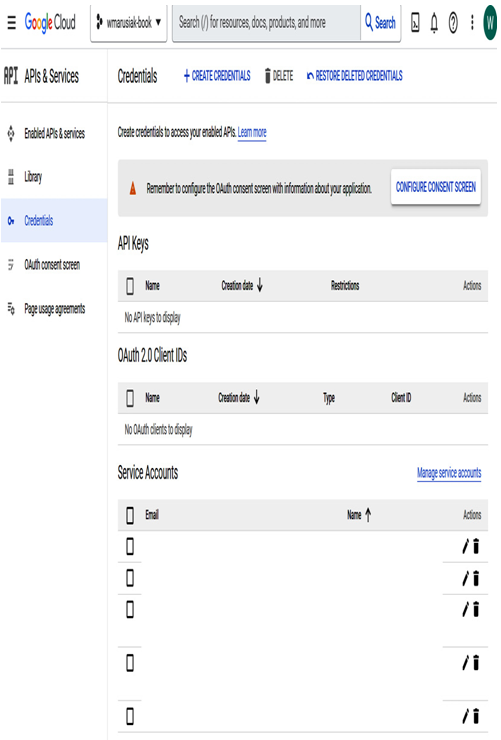The height and width of the screenshot is (740, 501).
Task: Sort API Keys by Creation date arrow
Action: [259, 285]
